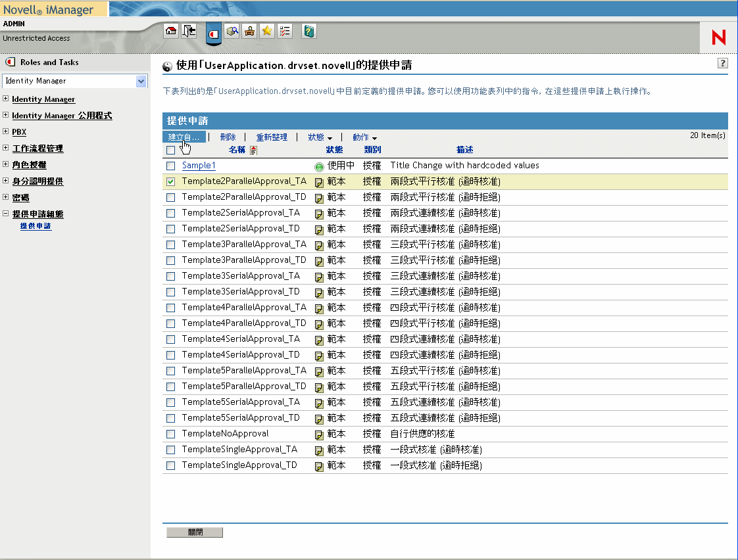Click the question mark help icon beside page title
The height and width of the screenshot is (560, 738).
point(723,63)
